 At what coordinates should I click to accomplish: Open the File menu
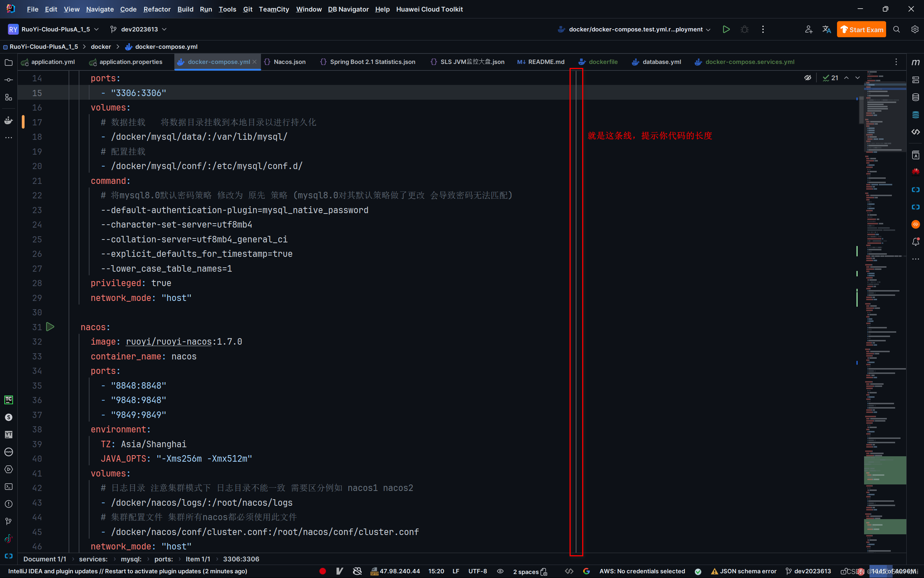[x=32, y=9]
